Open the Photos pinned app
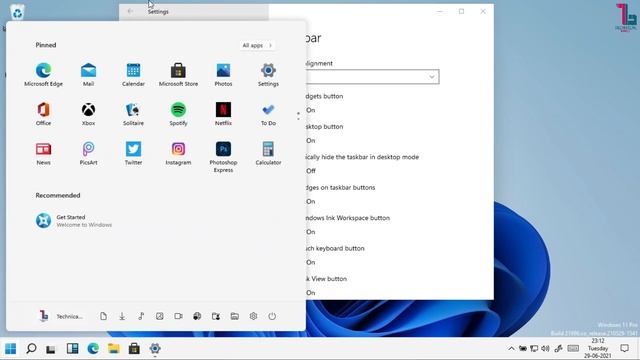 [x=223, y=74]
